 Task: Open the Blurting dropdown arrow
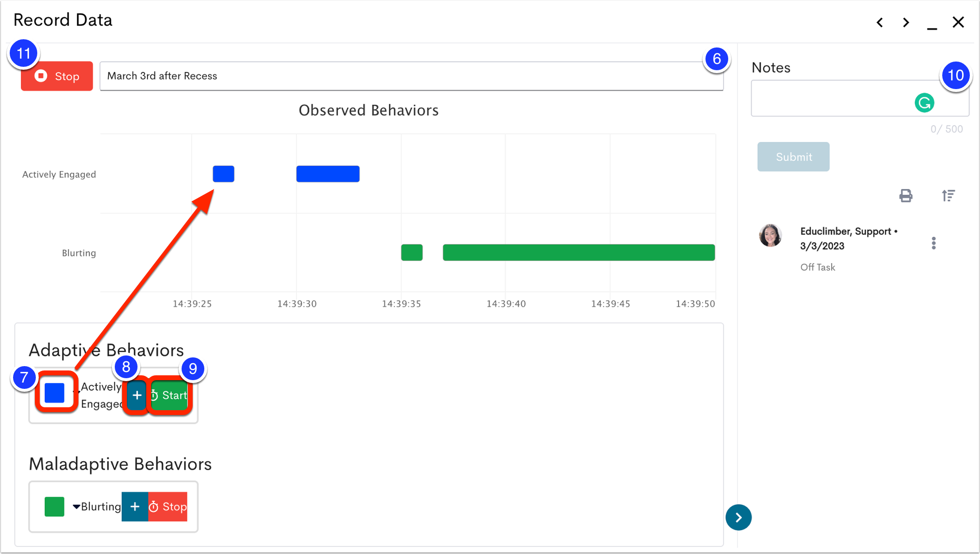(x=77, y=507)
